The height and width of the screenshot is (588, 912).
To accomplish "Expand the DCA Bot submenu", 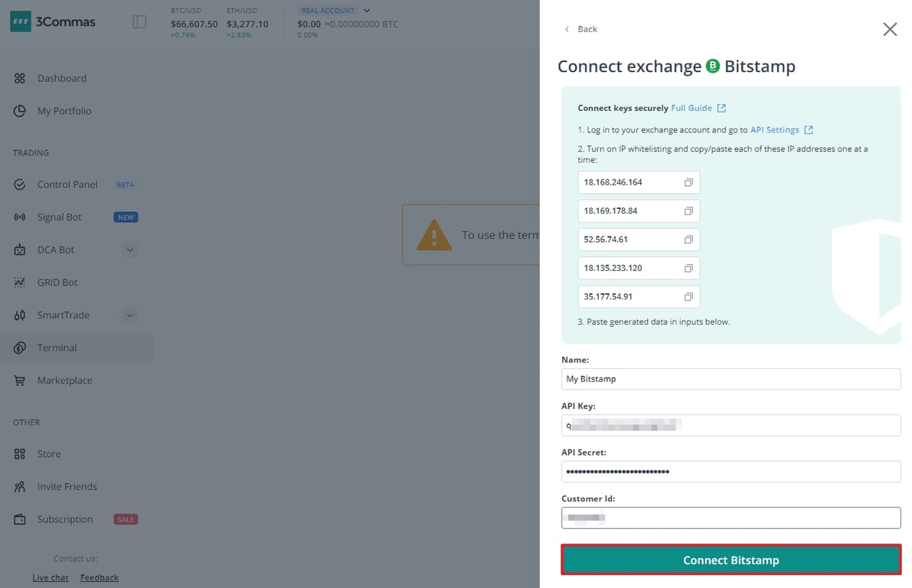I will [129, 250].
